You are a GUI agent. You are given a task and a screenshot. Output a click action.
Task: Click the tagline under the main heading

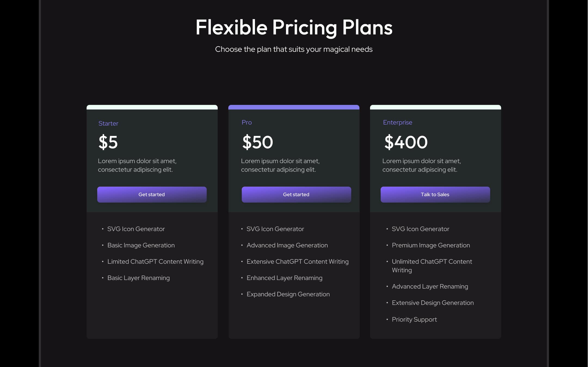294,49
